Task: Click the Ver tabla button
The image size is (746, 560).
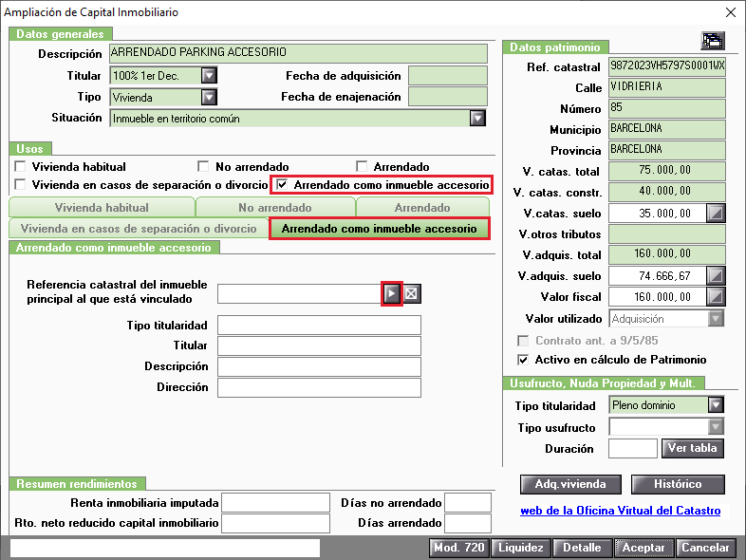Action: click(692, 448)
